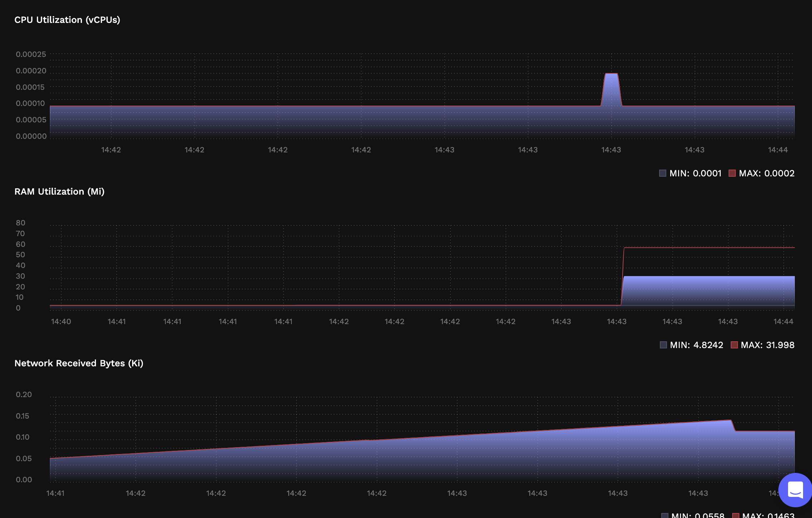Click the RAM chart MAX legend swatch
The width and height of the screenshot is (812, 518).
tap(734, 345)
